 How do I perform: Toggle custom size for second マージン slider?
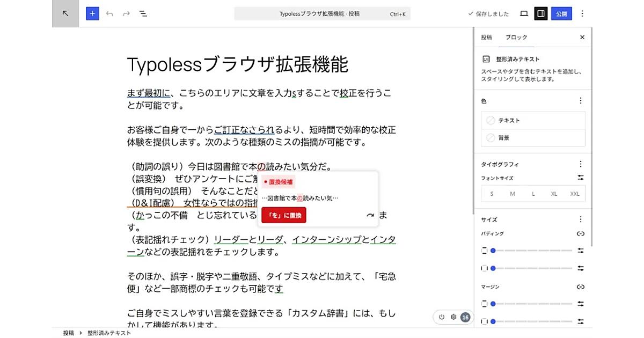580,321
